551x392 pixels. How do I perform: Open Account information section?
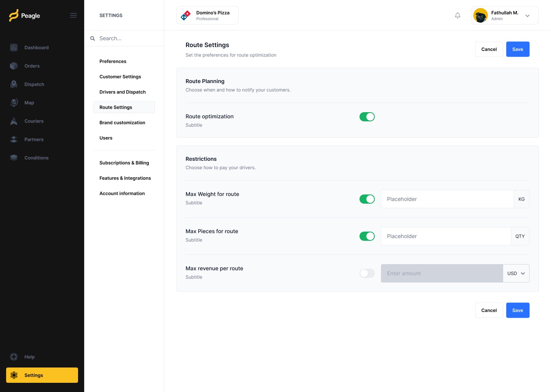122,193
